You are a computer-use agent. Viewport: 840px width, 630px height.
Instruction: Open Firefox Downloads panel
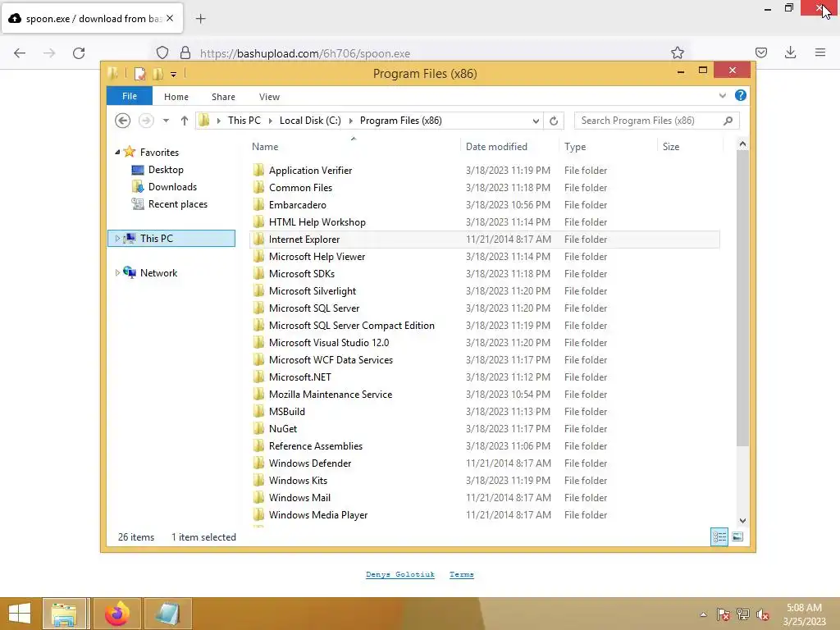pos(790,52)
